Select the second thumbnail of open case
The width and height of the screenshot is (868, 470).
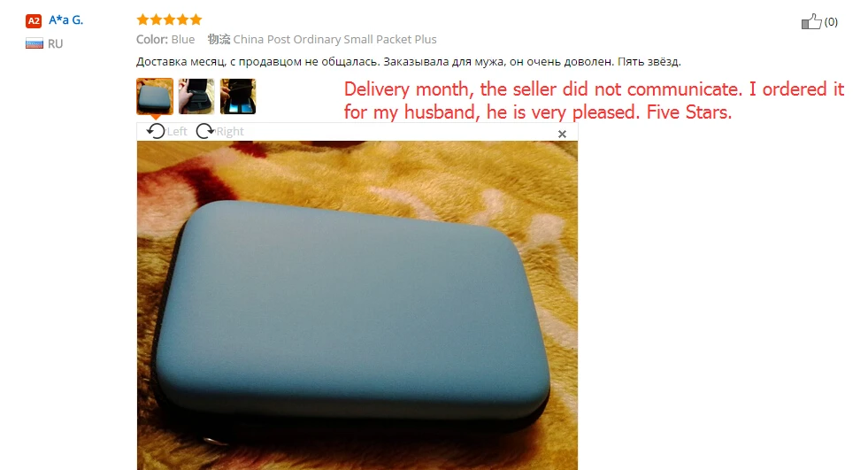point(196,96)
